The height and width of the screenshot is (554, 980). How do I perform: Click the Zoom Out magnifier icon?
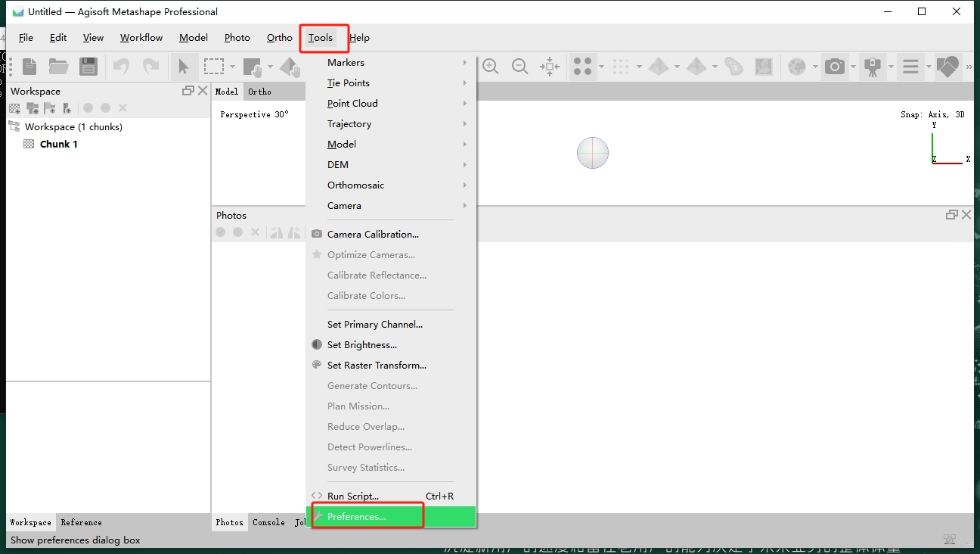[x=519, y=67]
